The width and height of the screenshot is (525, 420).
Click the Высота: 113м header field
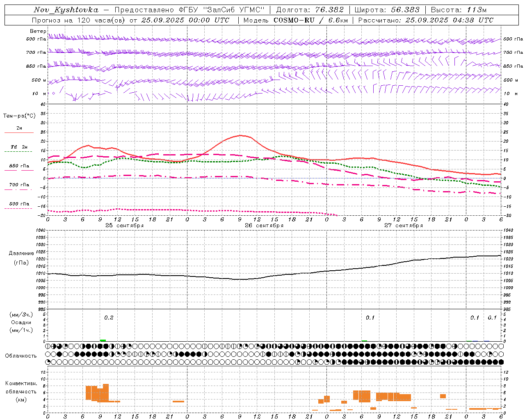coord(459,10)
